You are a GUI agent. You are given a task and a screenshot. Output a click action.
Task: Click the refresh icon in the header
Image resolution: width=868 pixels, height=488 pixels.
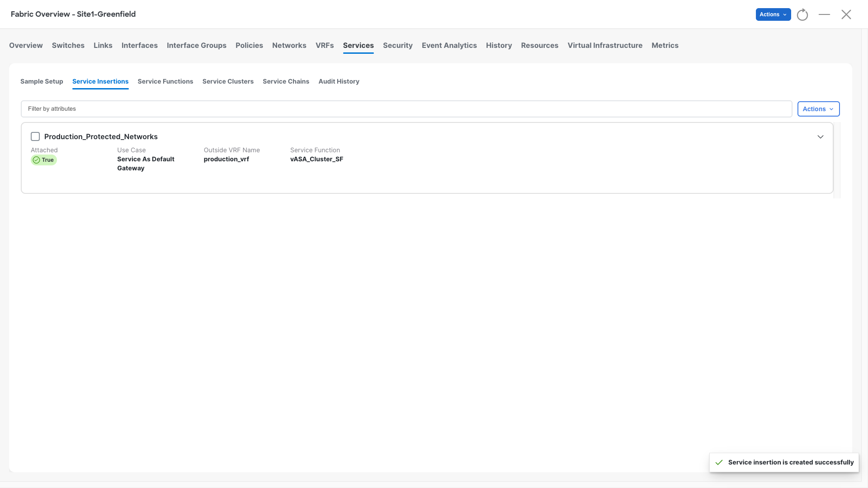coord(802,14)
